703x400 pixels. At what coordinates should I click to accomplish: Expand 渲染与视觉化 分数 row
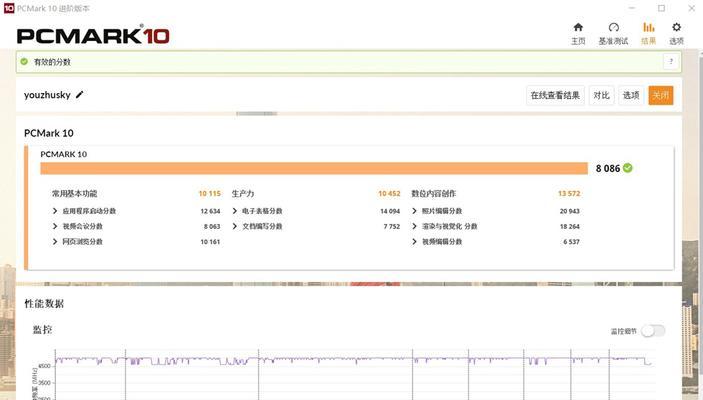tap(414, 226)
